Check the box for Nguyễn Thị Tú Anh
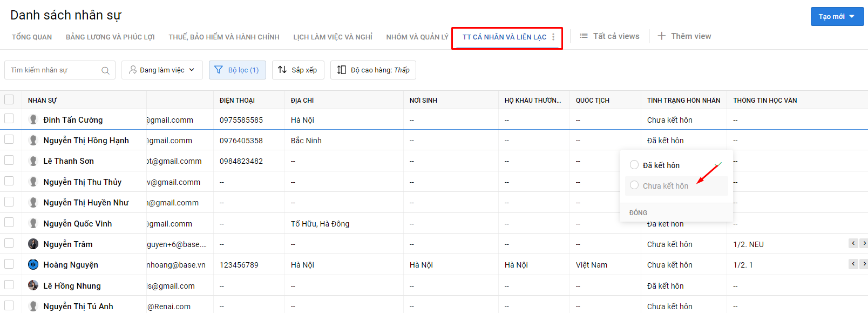This screenshot has height=313, width=868. coord(9,305)
